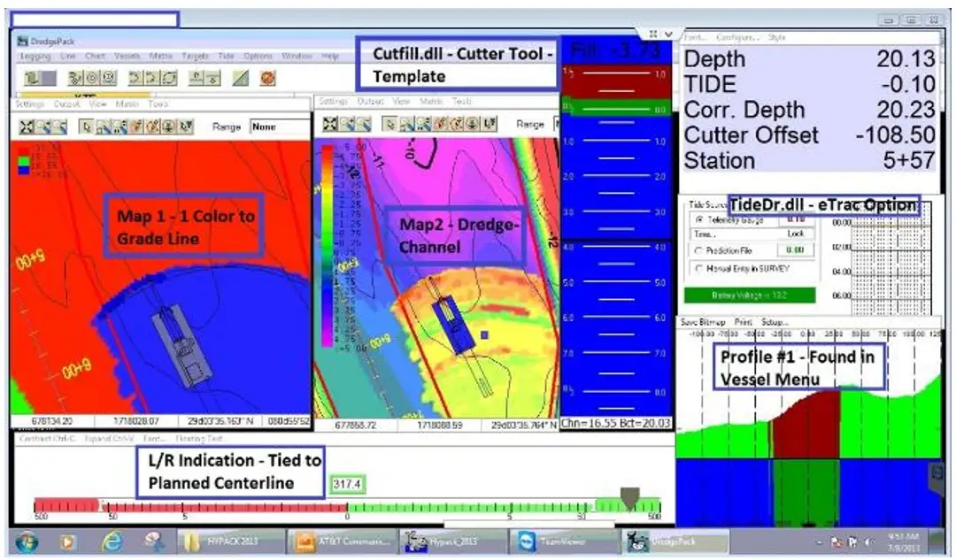Screen dimensions: 956x560
Task: Click Setup in the profile window menu
Action: pyautogui.click(x=775, y=322)
